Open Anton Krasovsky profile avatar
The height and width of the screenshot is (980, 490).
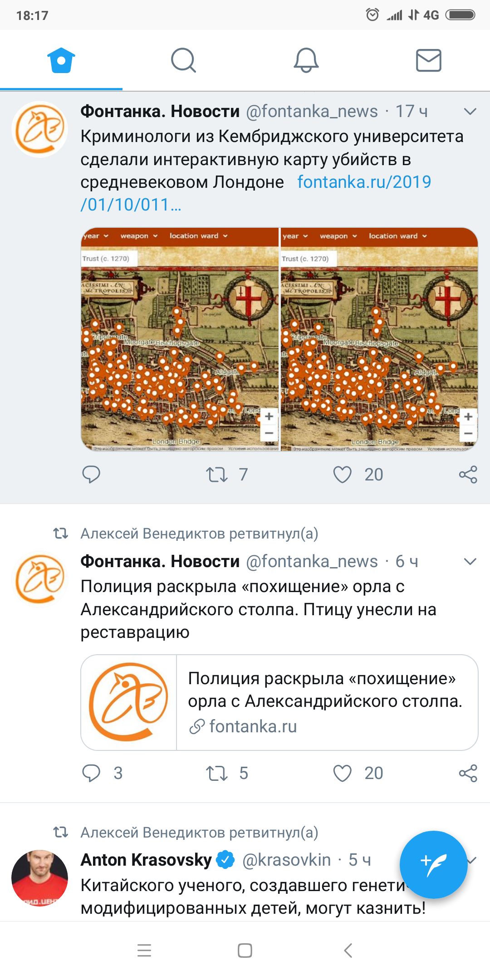40,878
